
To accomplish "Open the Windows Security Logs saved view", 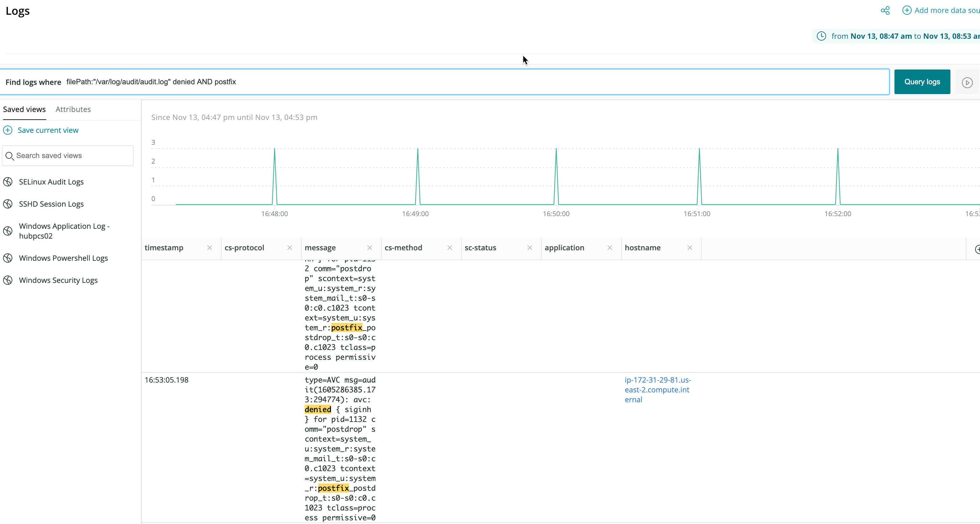I will point(58,280).
